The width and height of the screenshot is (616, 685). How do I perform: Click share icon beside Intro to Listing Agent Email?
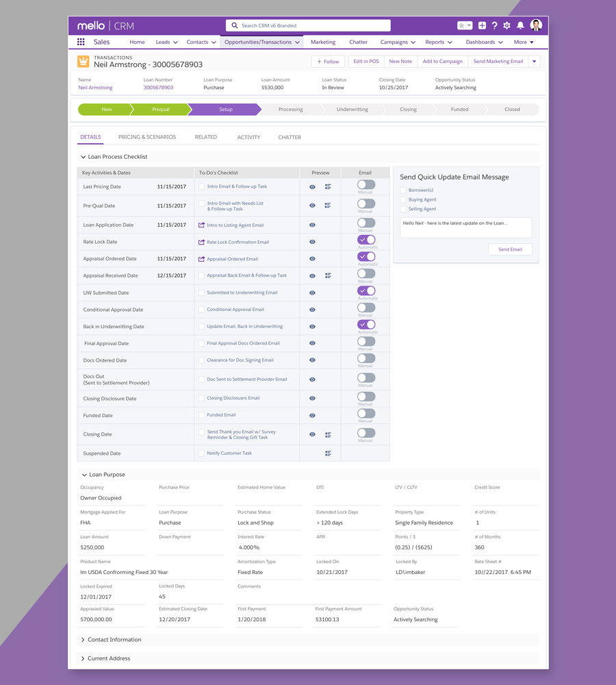201,225
